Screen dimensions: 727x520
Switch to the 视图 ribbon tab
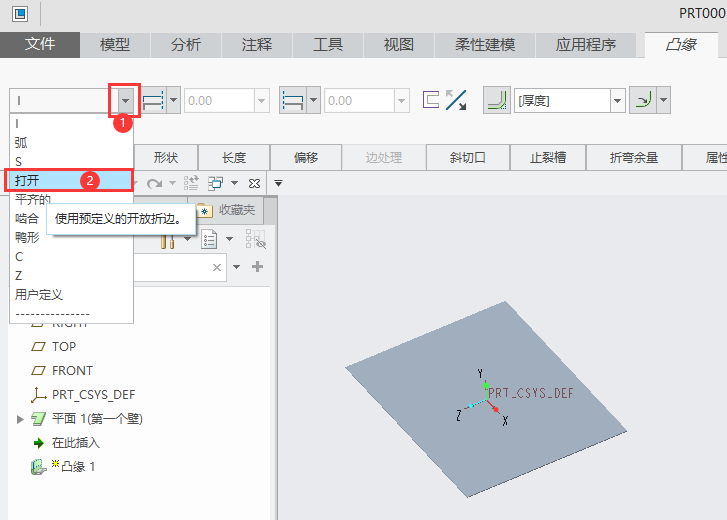click(398, 44)
